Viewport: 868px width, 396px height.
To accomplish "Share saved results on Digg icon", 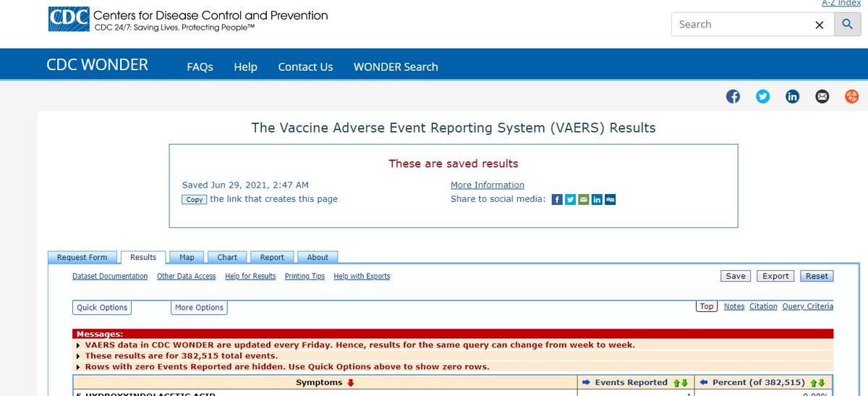I will click(610, 200).
